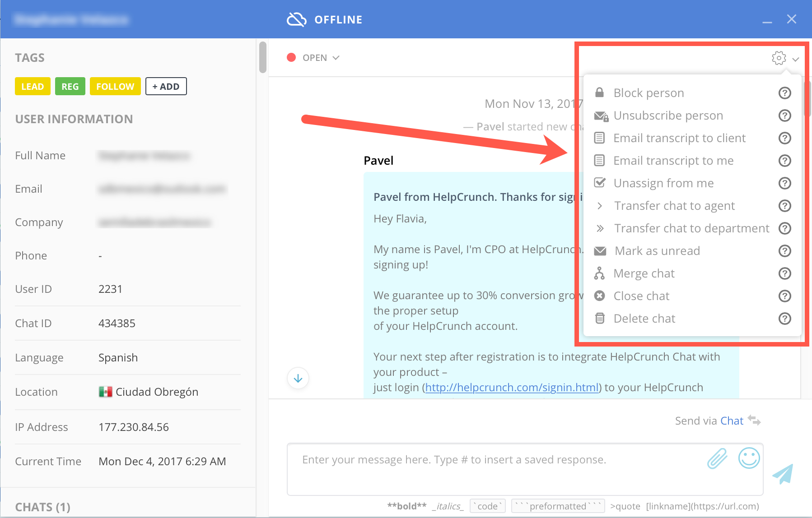This screenshot has width=812, height=518.
Task: Open the gear settings menu
Action: [779, 58]
